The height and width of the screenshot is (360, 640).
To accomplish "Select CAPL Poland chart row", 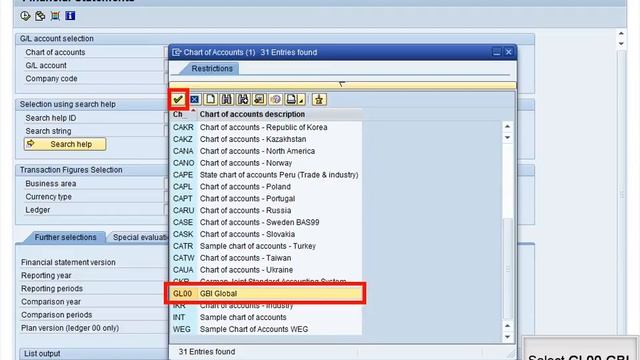I will pos(266,187).
